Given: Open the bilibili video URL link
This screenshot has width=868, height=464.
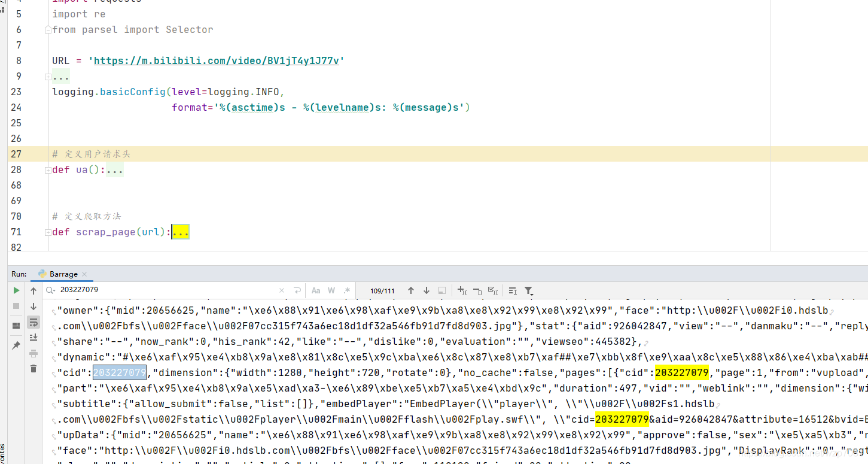Looking at the screenshot, I should [217, 60].
